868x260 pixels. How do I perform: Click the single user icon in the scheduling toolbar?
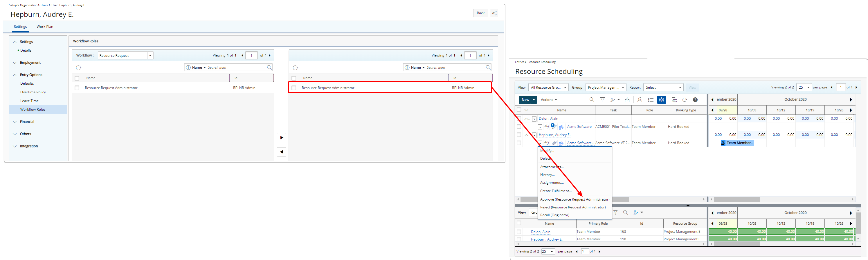pyautogui.click(x=640, y=99)
